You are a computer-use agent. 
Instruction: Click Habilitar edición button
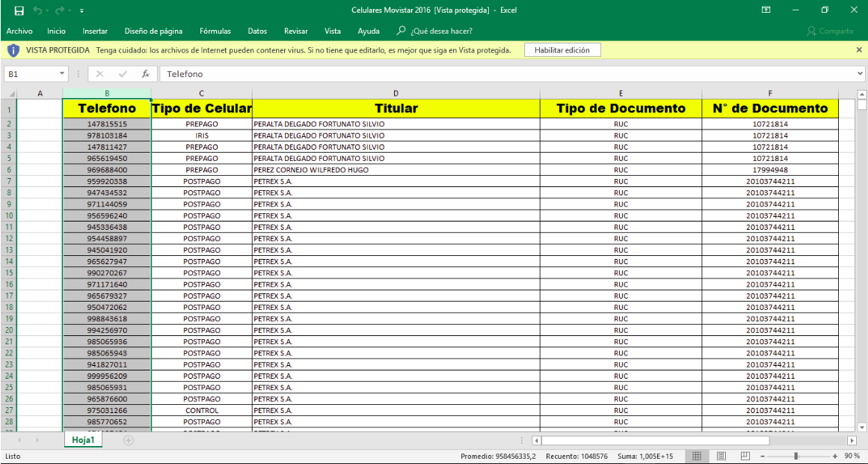coord(562,50)
